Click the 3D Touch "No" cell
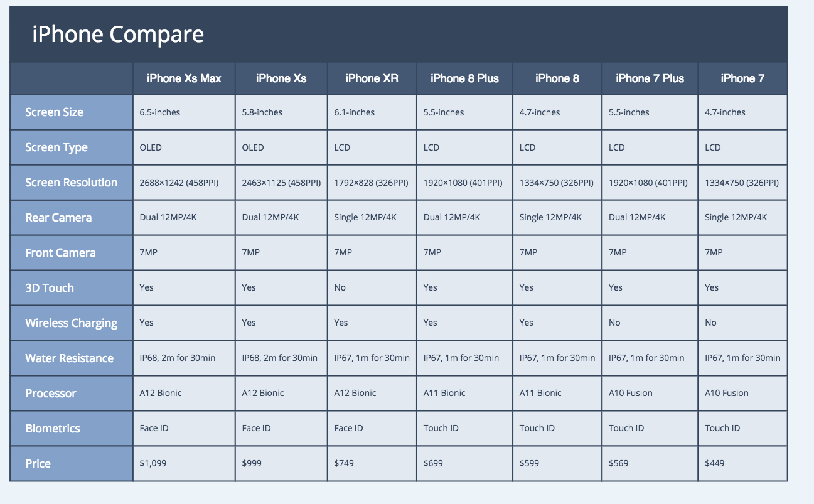This screenshot has height=504, width=814. [x=340, y=288]
